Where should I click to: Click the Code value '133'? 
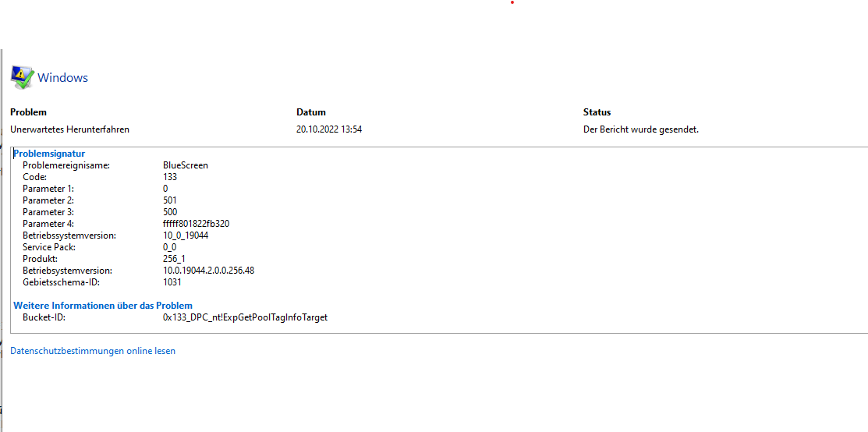coord(170,177)
